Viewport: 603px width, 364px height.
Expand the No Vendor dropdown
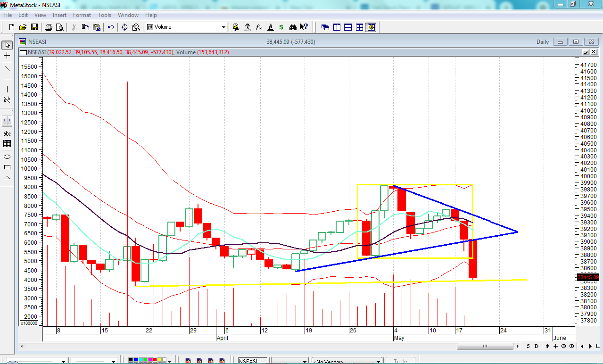(x=378, y=361)
